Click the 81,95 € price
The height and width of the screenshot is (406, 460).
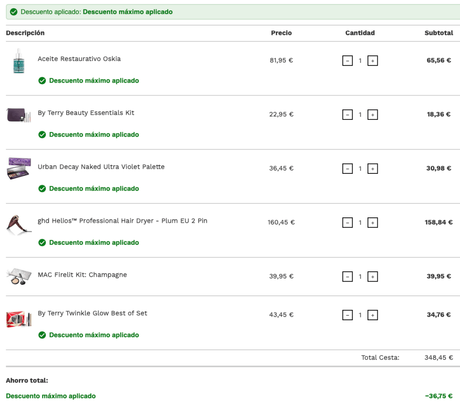pyautogui.click(x=281, y=60)
